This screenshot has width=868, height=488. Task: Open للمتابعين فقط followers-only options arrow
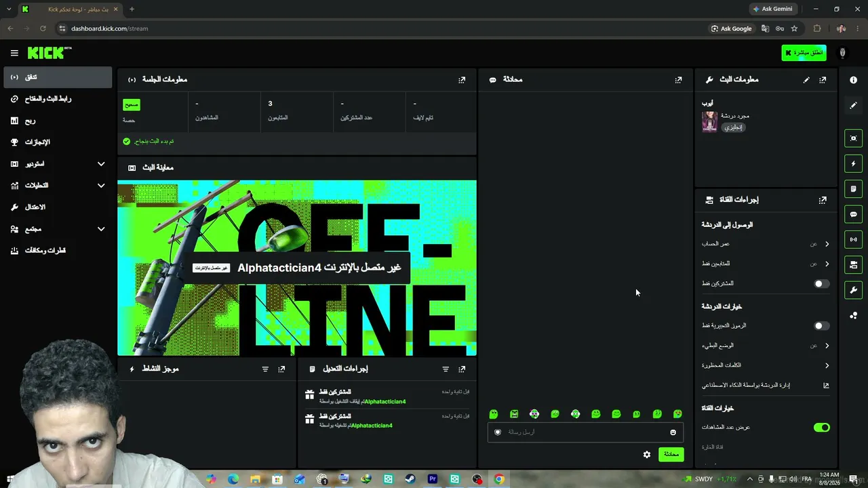coord(827,264)
